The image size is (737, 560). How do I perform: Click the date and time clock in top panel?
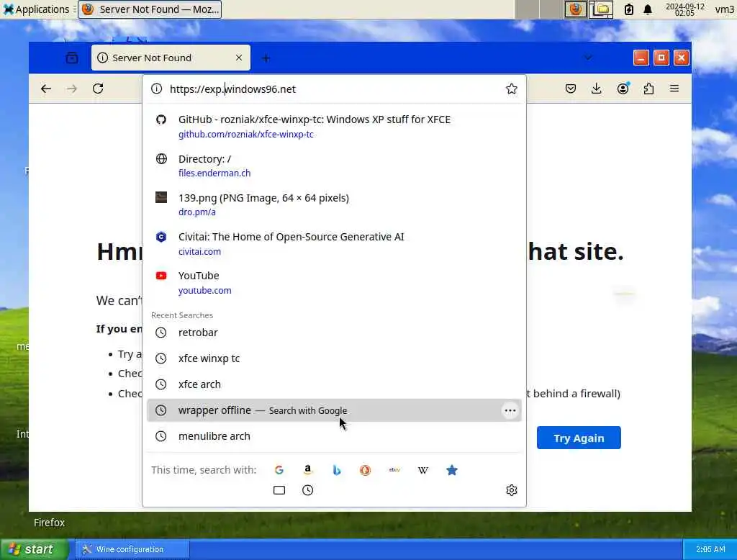[685, 9]
